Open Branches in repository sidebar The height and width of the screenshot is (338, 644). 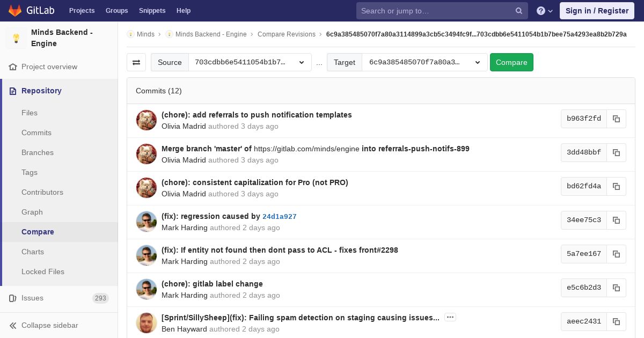(38, 152)
